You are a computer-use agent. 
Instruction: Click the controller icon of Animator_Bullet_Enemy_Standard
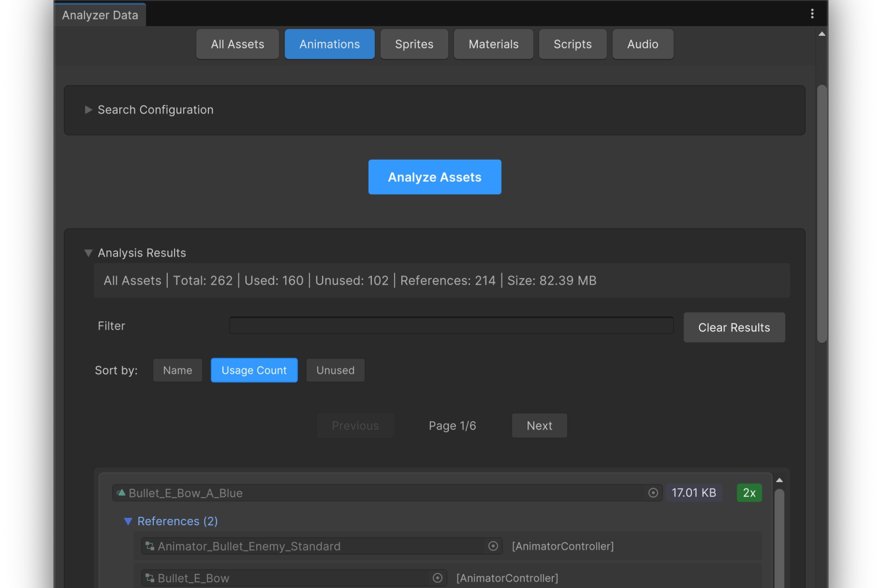(x=150, y=546)
